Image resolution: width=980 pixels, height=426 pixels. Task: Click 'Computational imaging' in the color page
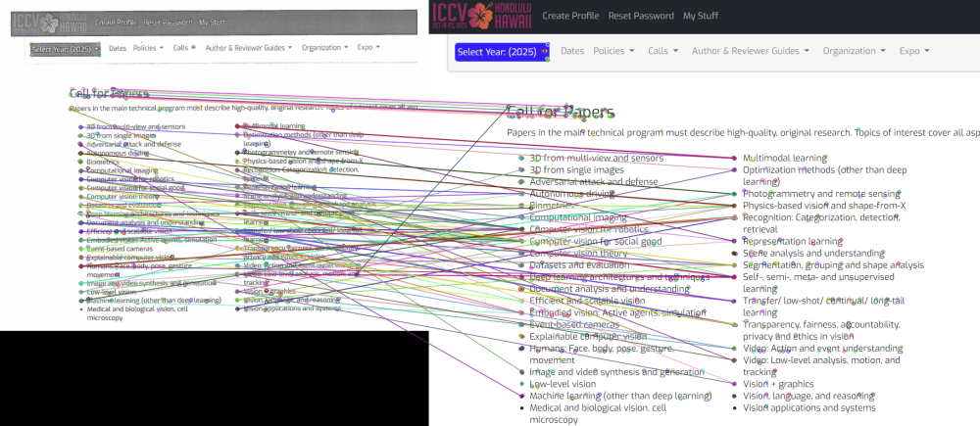point(578,217)
